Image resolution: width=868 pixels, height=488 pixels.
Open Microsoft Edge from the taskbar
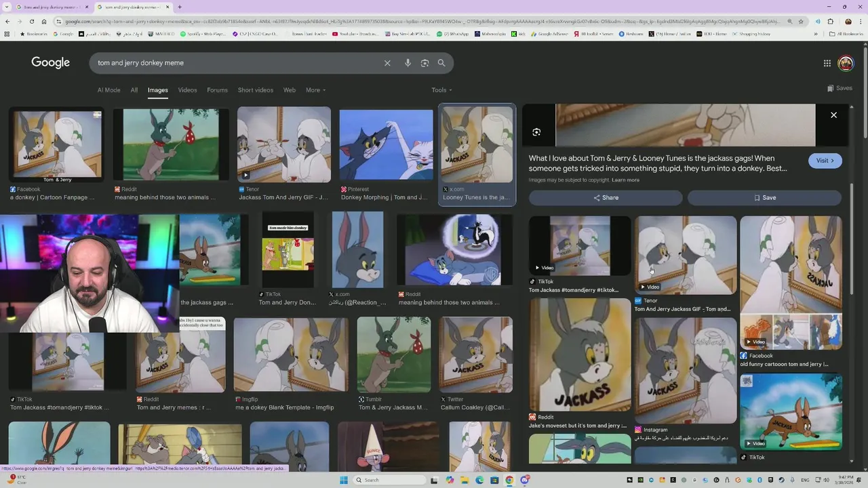pos(479,480)
